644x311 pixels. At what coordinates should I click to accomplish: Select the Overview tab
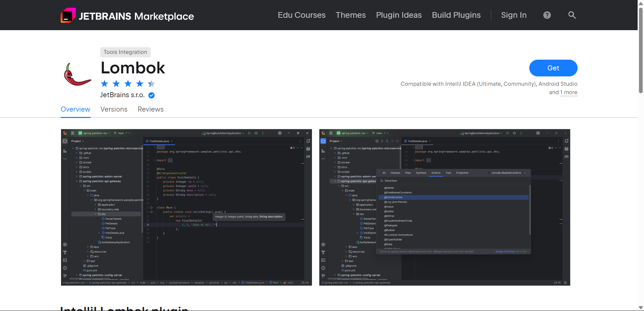[75, 109]
